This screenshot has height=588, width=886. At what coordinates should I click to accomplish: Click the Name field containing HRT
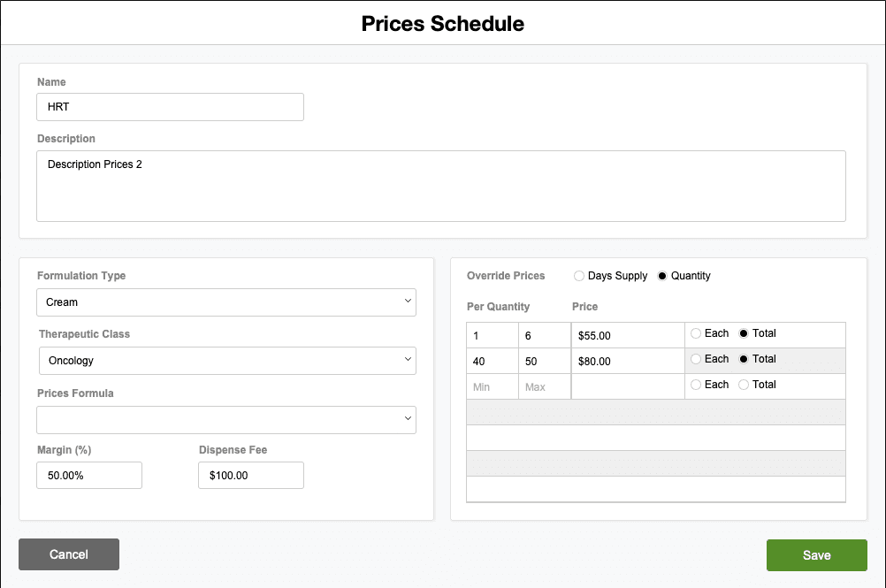170,107
